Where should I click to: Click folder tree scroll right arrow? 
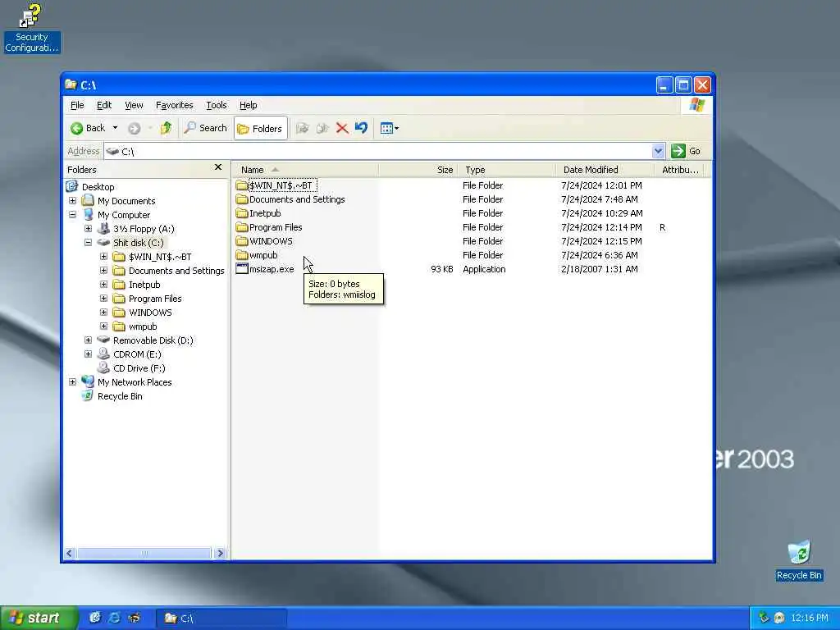click(220, 553)
